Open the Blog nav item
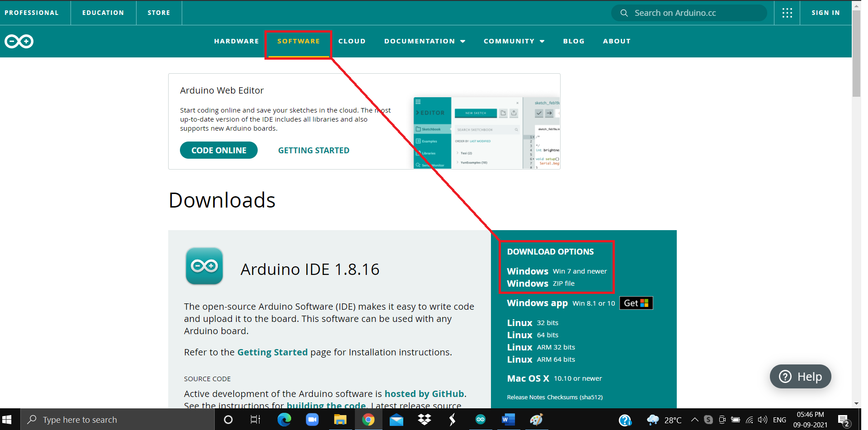Viewport: 868px width, 430px height. pos(574,41)
